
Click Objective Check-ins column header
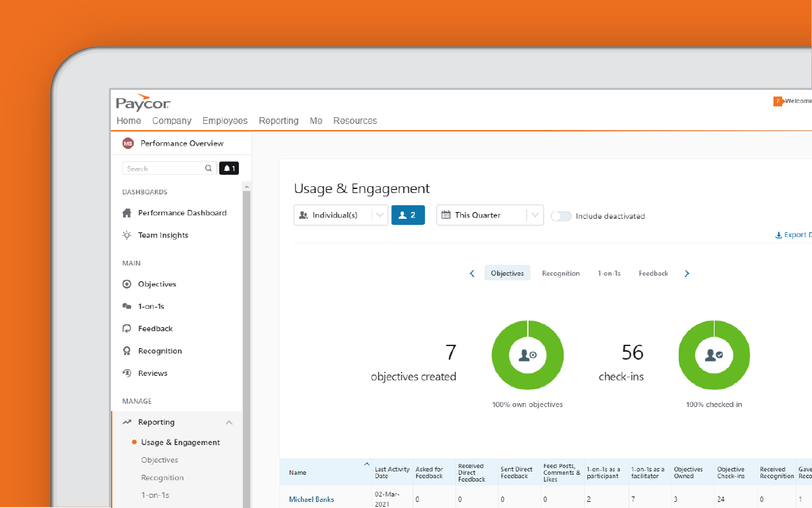coord(731,473)
